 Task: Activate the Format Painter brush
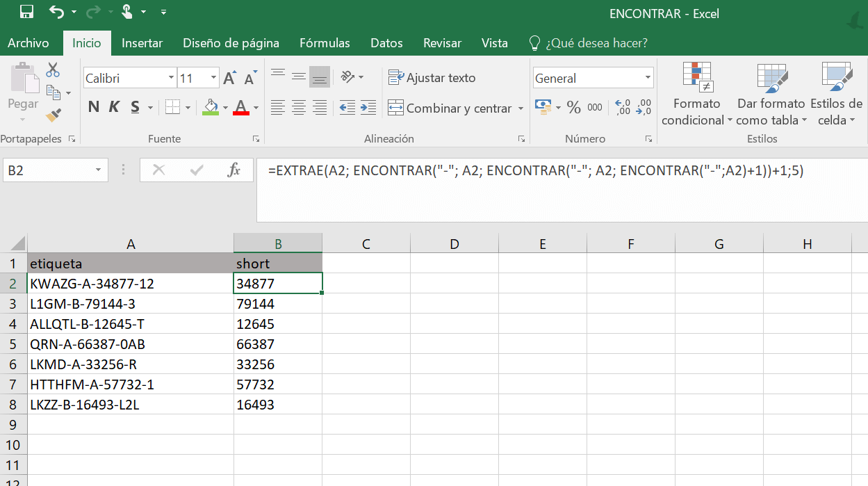[54, 114]
